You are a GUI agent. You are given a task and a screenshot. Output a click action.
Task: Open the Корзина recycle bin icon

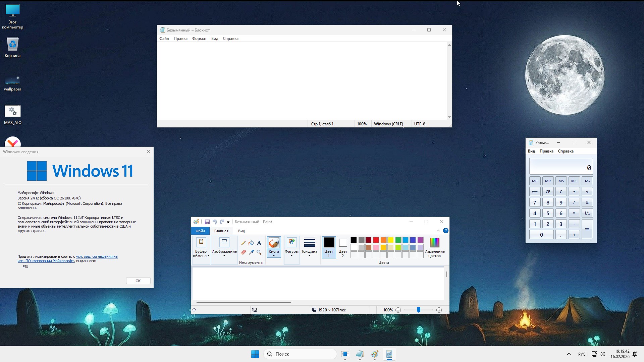[13, 47]
